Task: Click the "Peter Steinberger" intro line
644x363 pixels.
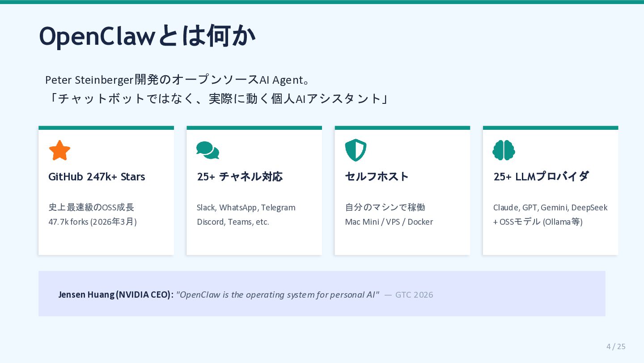Action: point(178,80)
